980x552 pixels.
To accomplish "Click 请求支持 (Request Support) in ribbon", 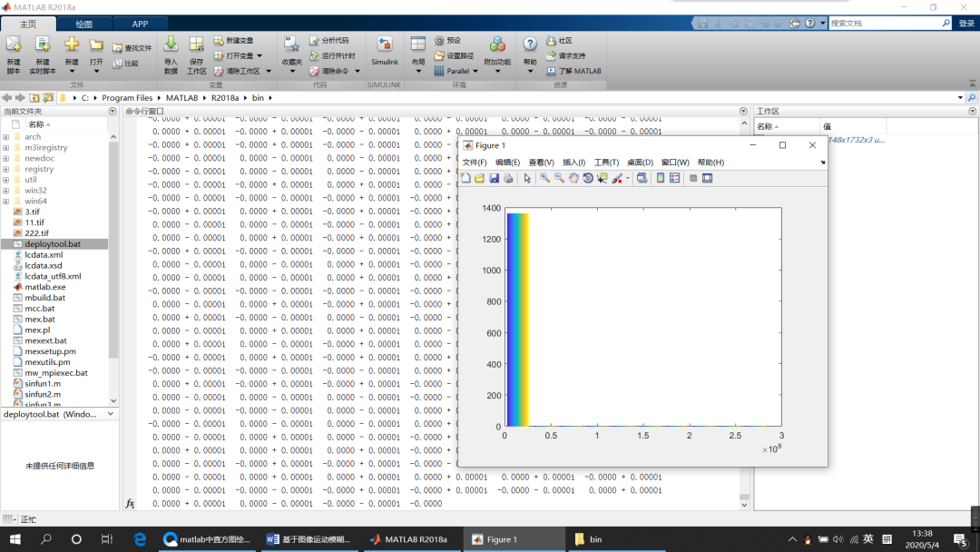I will pos(565,55).
